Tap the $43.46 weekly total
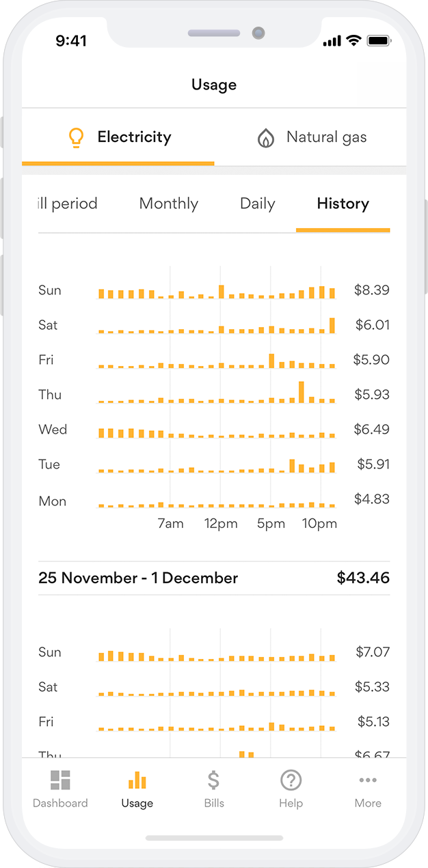 [363, 578]
